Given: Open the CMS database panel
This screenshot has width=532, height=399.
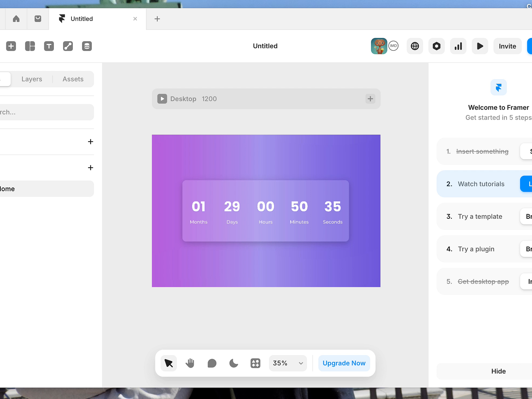Looking at the screenshot, I should tap(87, 46).
